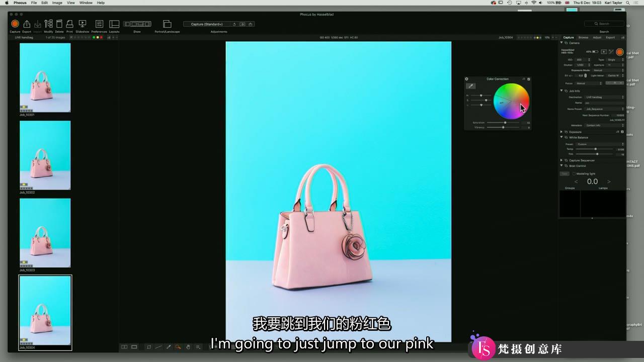Open the Modify tool in toolbar
Image resolution: width=644 pixels, height=362 pixels.
pos(48,24)
